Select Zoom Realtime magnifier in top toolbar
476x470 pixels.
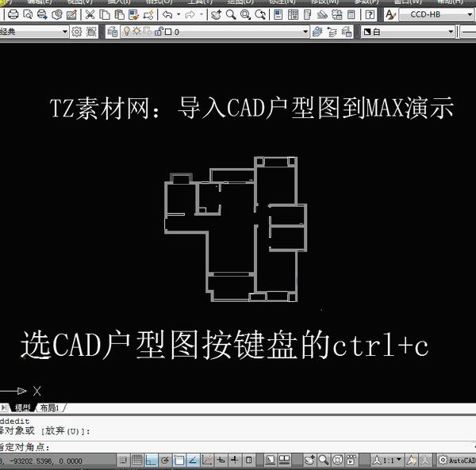click(x=231, y=14)
